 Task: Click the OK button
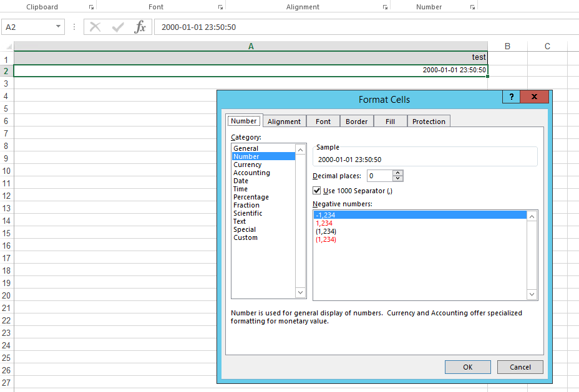click(x=467, y=366)
